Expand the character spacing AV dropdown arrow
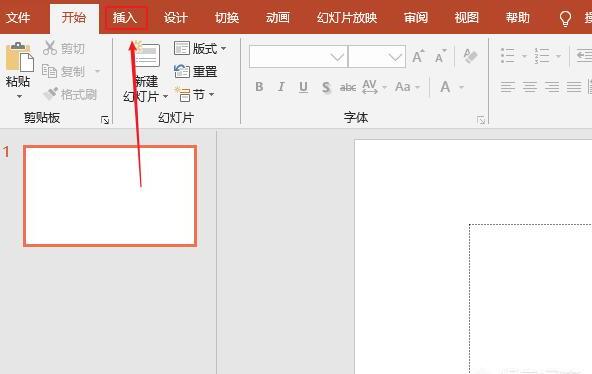The image size is (592, 374). pos(384,88)
